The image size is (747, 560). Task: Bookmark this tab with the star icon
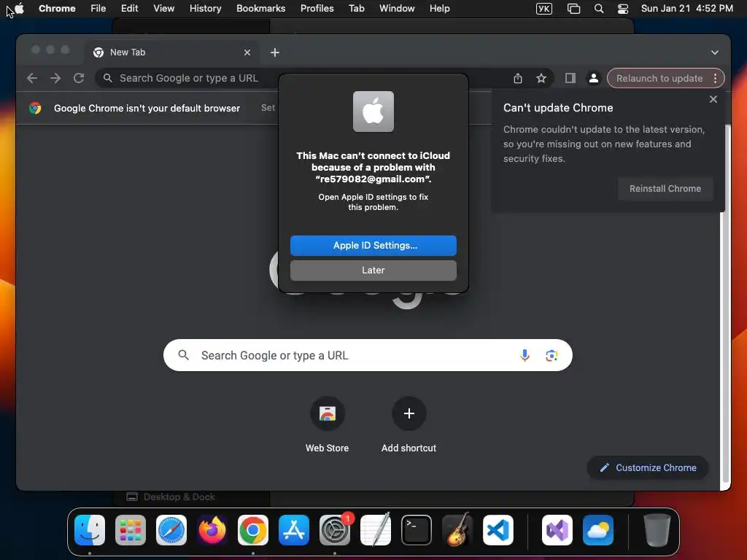coord(541,78)
